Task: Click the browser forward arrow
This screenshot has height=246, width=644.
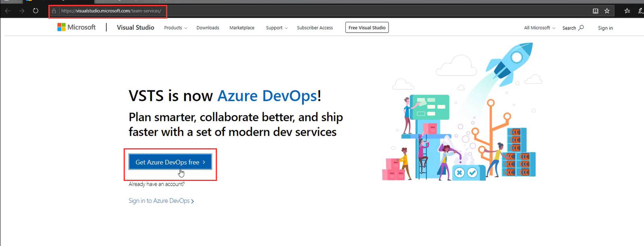Action: [x=22, y=11]
